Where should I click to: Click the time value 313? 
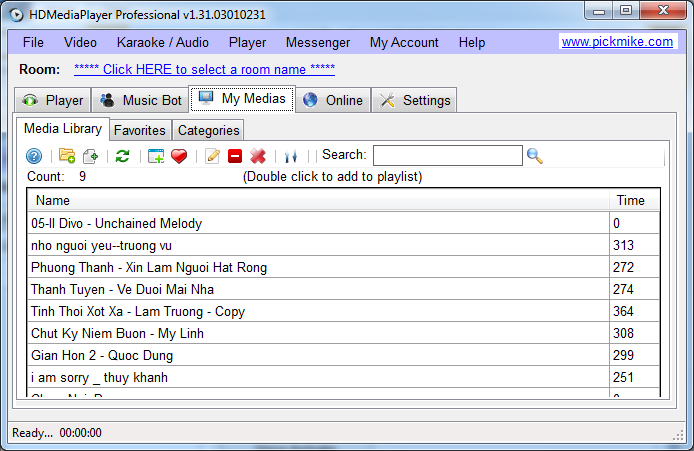[x=623, y=245]
